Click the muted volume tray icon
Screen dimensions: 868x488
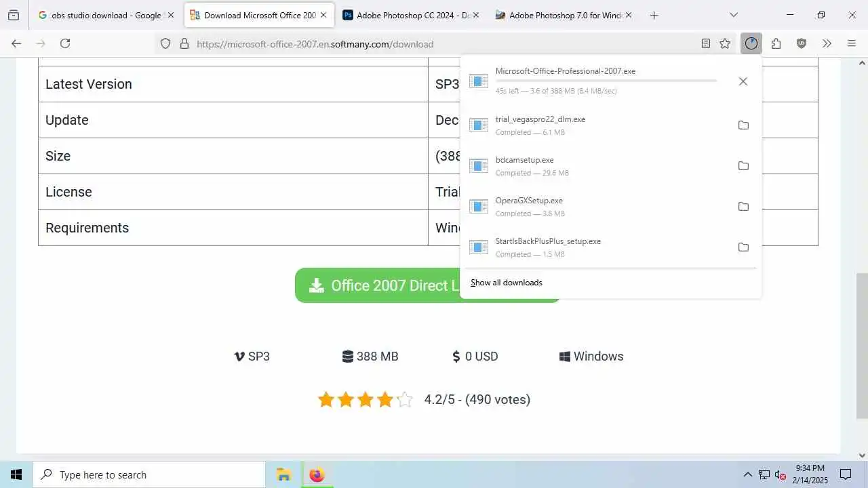[781, 474]
